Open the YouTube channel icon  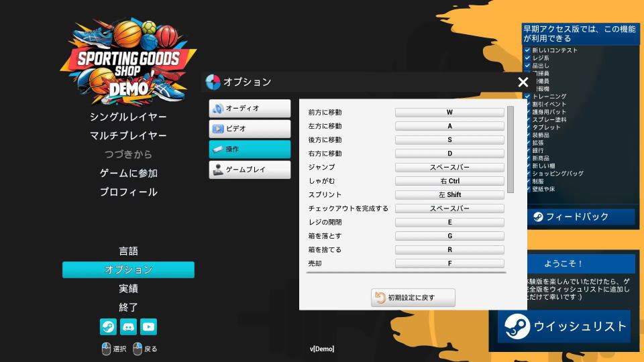pyautogui.click(x=148, y=326)
